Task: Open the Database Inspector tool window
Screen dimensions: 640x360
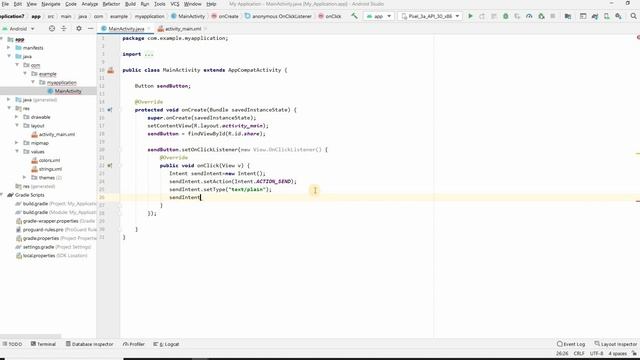Action: 89,344
